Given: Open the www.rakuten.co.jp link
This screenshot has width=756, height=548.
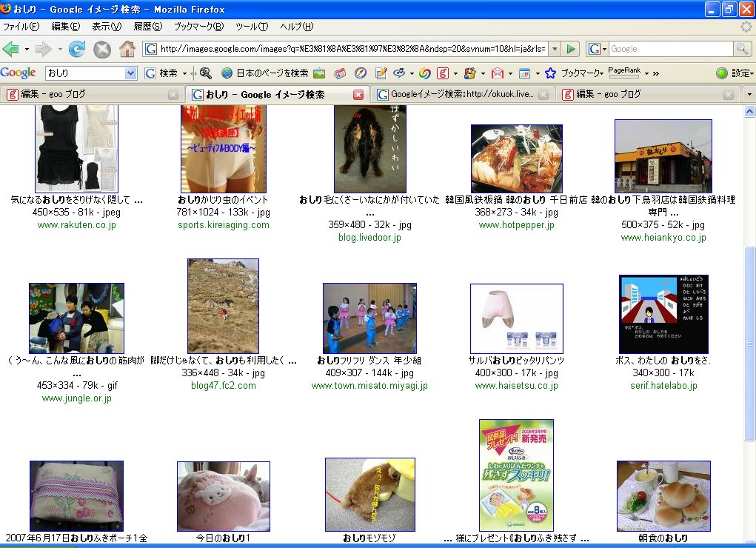Looking at the screenshot, I should pyautogui.click(x=76, y=225).
